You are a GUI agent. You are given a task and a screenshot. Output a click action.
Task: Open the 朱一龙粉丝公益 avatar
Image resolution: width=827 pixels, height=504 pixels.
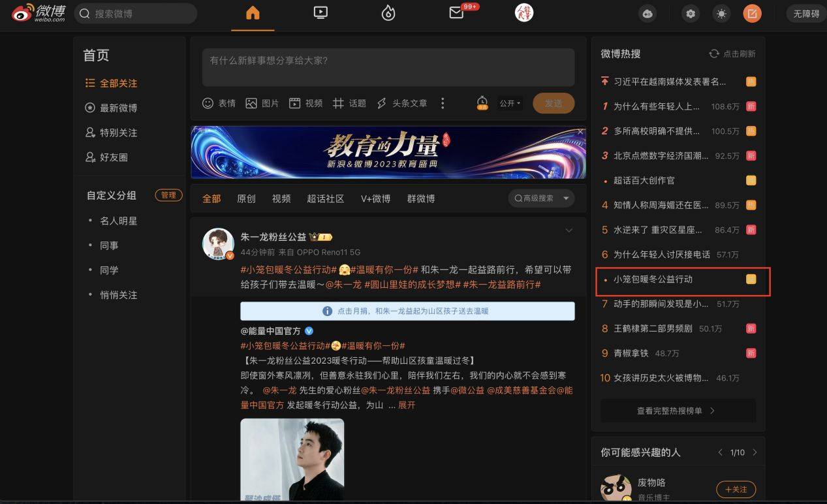(218, 245)
